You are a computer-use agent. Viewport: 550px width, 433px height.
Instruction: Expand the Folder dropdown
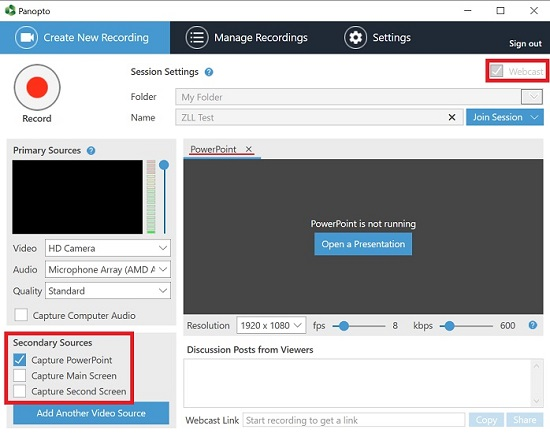click(x=532, y=97)
